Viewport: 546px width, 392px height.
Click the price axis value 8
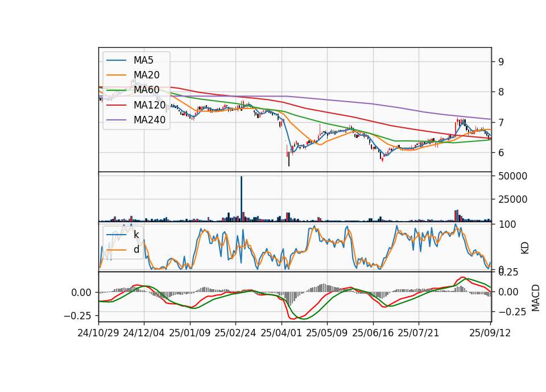[x=501, y=92]
